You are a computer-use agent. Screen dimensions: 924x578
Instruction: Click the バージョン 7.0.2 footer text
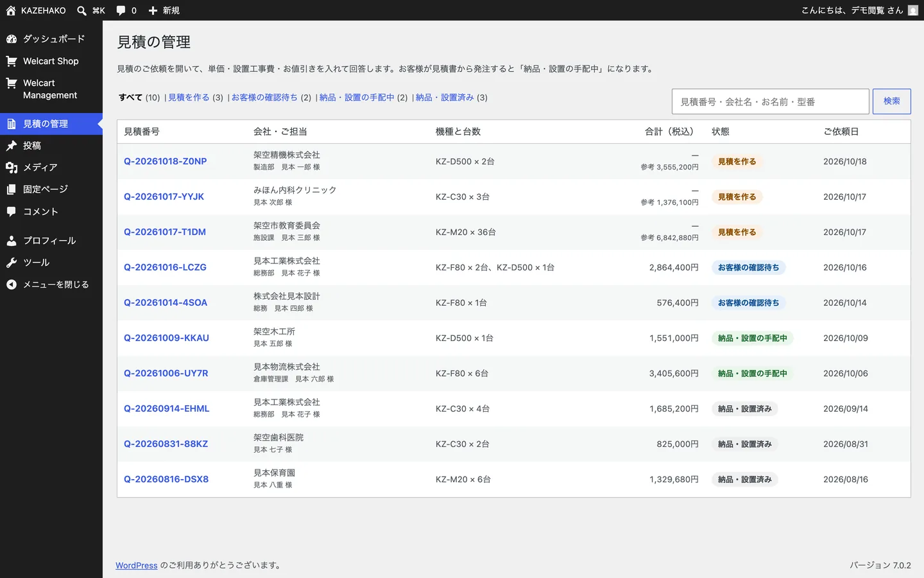(x=880, y=565)
